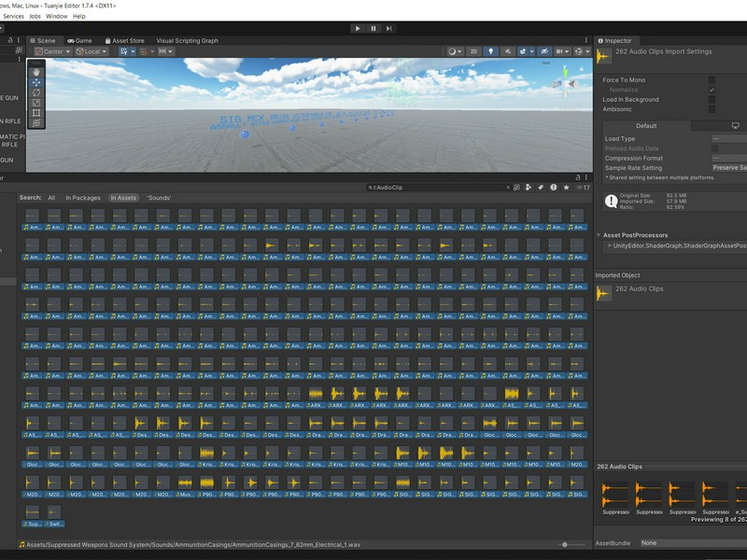The width and height of the screenshot is (747, 560).
Task: Click the Search by Label tag icon
Action: click(x=541, y=188)
